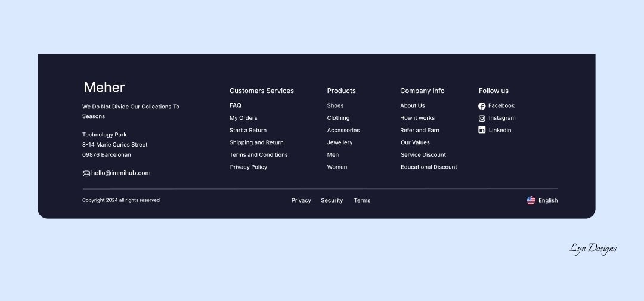The width and height of the screenshot is (644, 301).
Task: Click the tagline beginning We Do Not Divide
Action: (131, 111)
